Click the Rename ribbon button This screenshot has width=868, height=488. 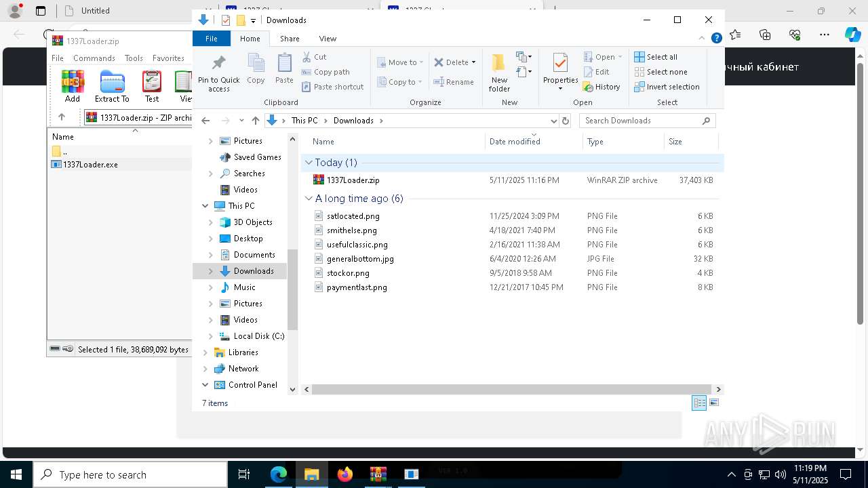(454, 82)
